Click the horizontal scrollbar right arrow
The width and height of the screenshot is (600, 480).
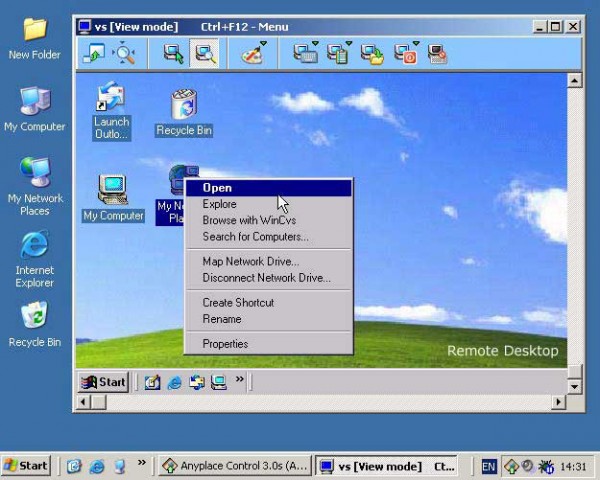click(558, 402)
